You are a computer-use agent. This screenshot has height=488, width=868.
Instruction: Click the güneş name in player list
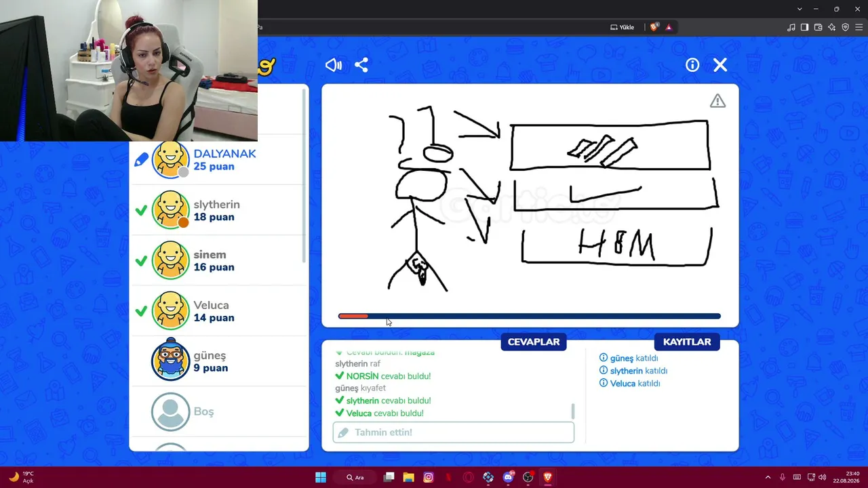click(210, 356)
